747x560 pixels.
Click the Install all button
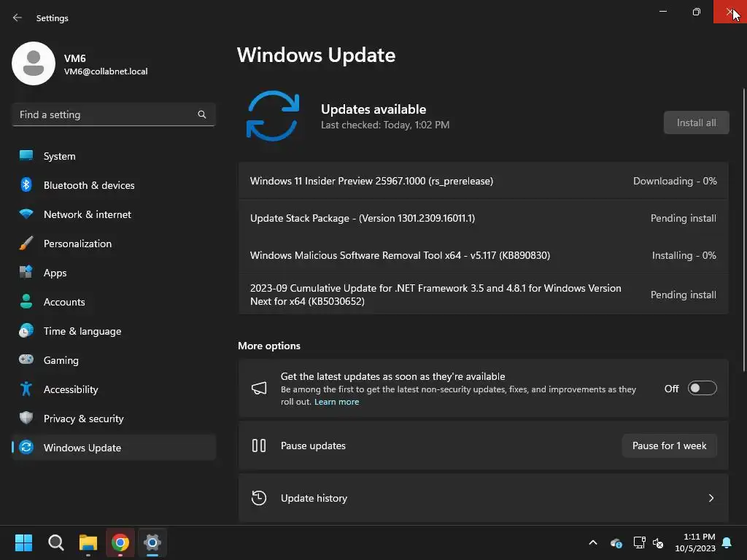(x=697, y=122)
